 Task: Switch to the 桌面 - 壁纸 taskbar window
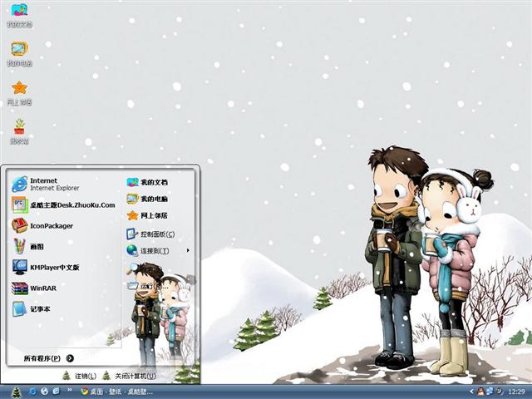117,392
